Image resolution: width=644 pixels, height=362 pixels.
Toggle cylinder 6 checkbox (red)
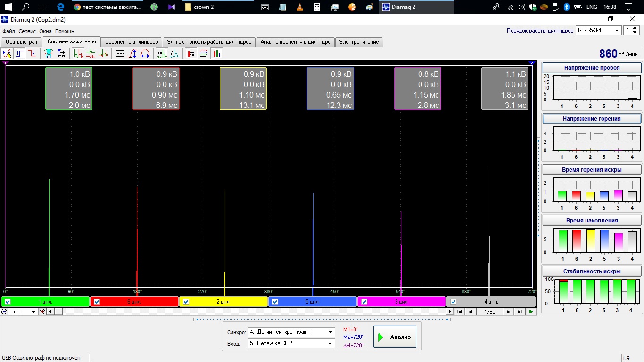point(97,302)
